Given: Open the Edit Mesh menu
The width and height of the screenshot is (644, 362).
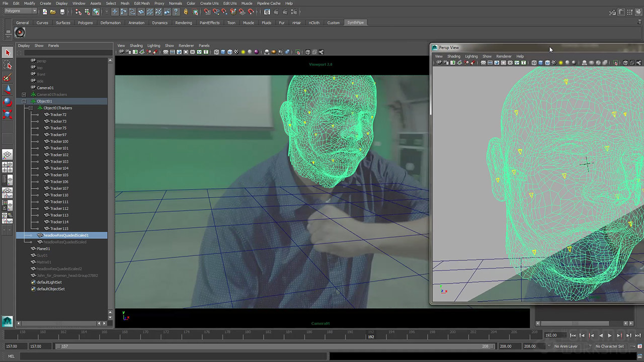Looking at the screenshot, I should 141,4.
